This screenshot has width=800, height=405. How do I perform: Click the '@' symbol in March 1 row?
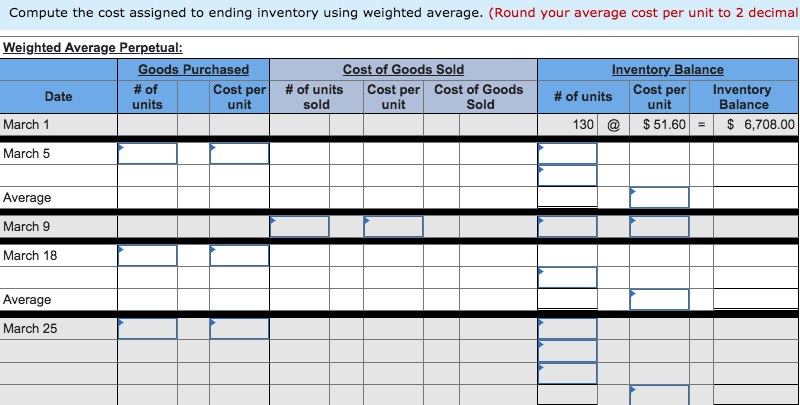pos(613,124)
